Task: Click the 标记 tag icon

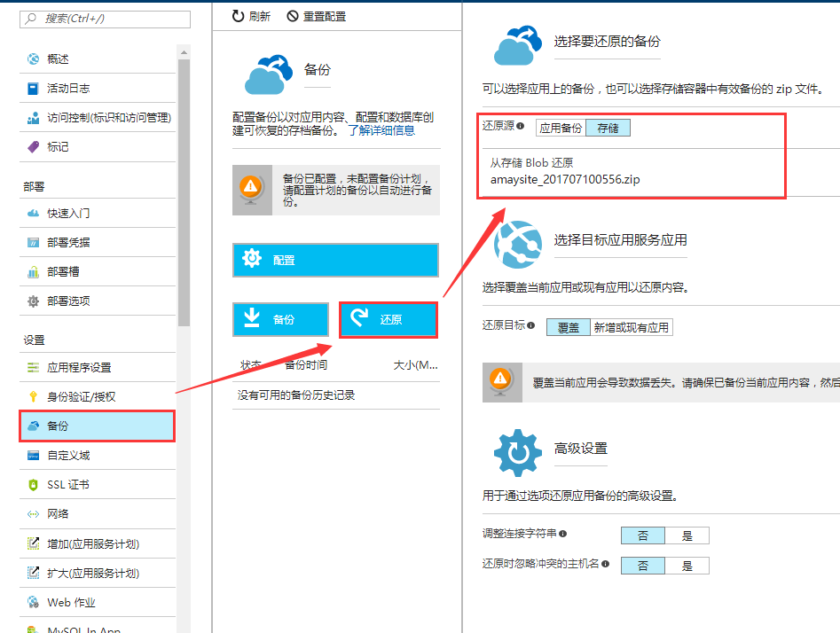Action: click(x=33, y=147)
